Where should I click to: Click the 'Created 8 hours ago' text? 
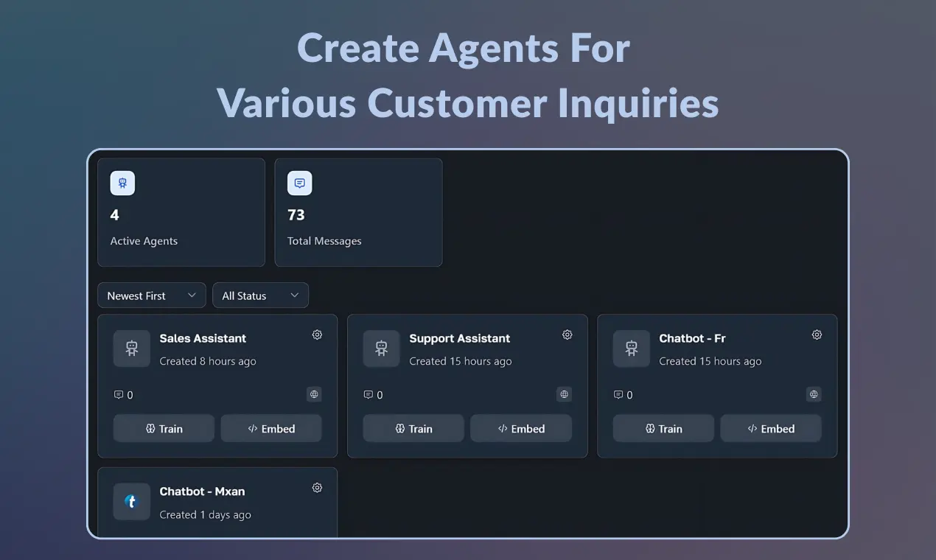pos(208,361)
